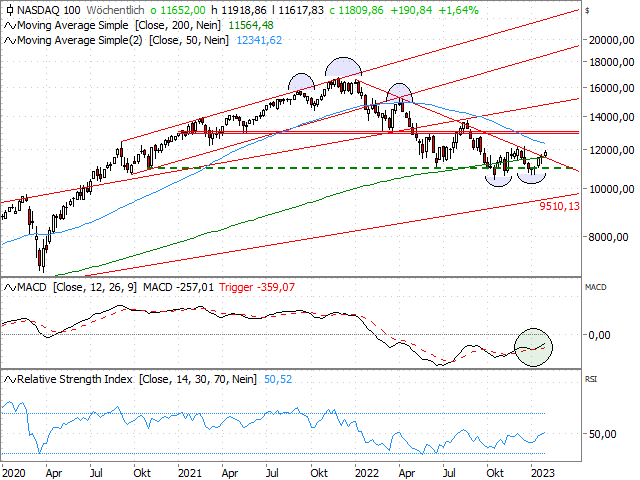This screenshot has width=640, height=480.
Task: Click the open value 11652,00
Action: point(182,10)
